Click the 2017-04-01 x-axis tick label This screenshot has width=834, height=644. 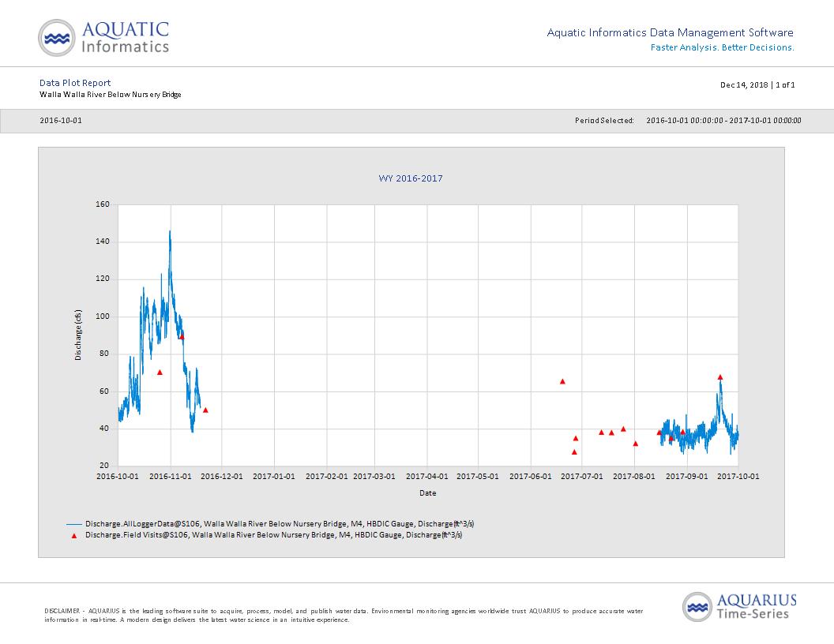(427, 477)
